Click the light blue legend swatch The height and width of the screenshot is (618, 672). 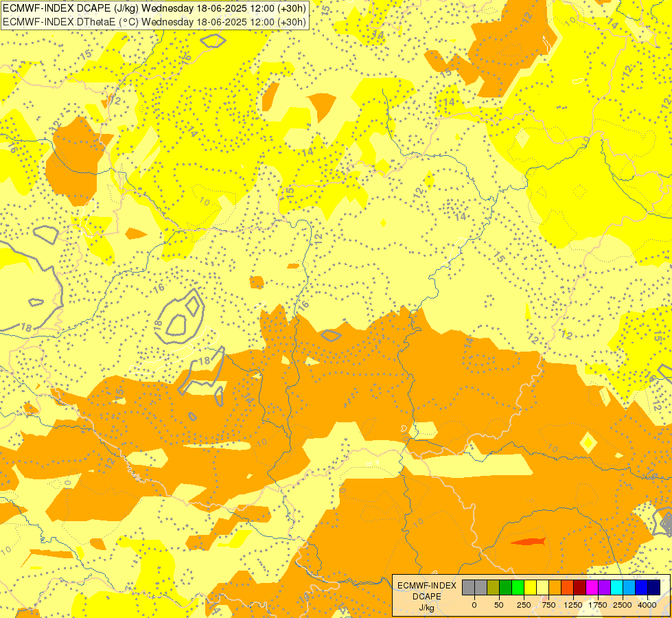pos(629,588)
